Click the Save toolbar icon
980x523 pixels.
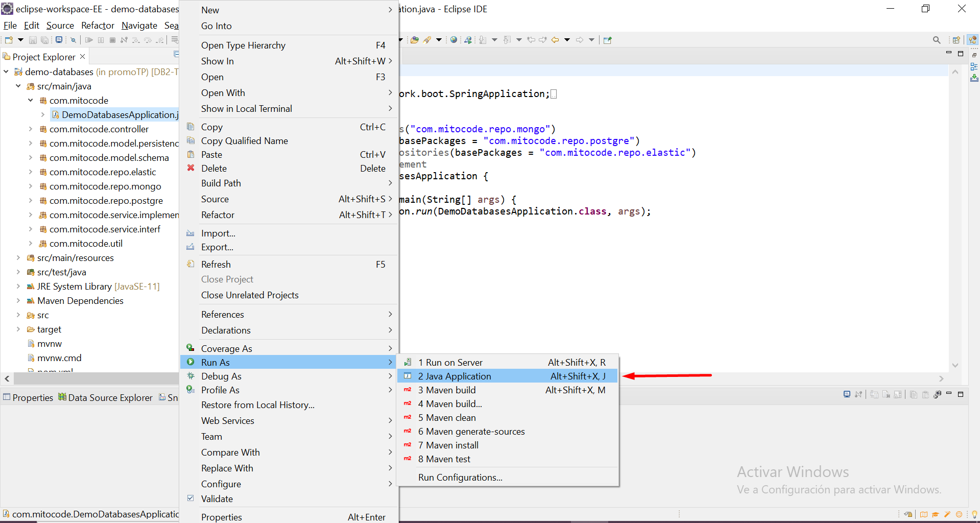pyautogui.click(x=33, y=40)
